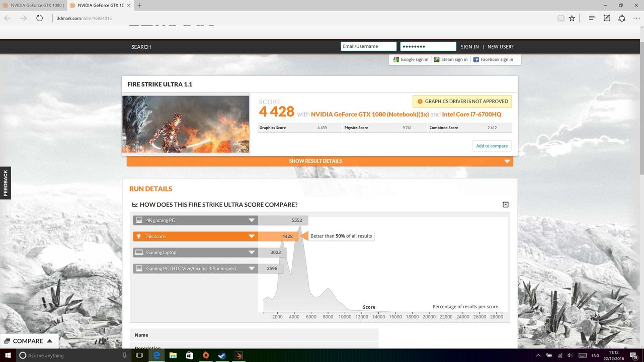Expand Gaming PC (HTC Vive/Oculus Rift) dropdown
644x362 pixels.
tap(252, 268)
